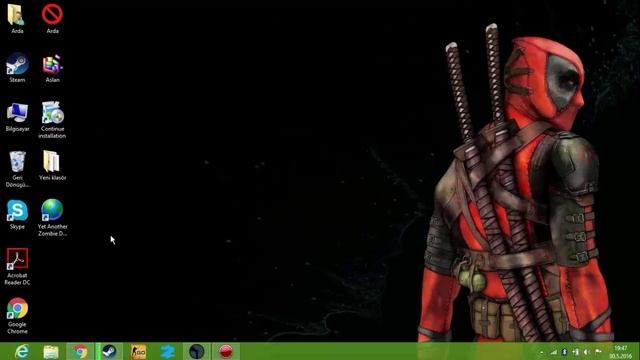Open the network signal tray icon
640x360 pixels.
click(553, 352)
